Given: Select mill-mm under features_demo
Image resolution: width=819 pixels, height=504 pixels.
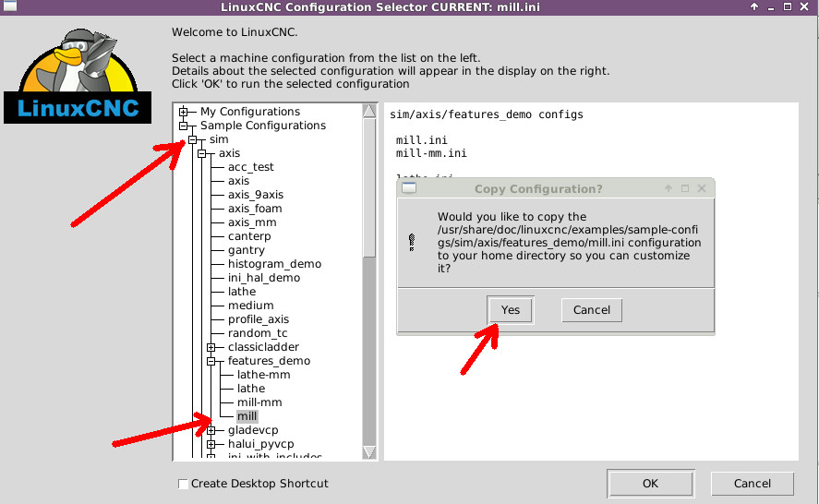Looking at the screenshot, I should (x=259, y=402).
